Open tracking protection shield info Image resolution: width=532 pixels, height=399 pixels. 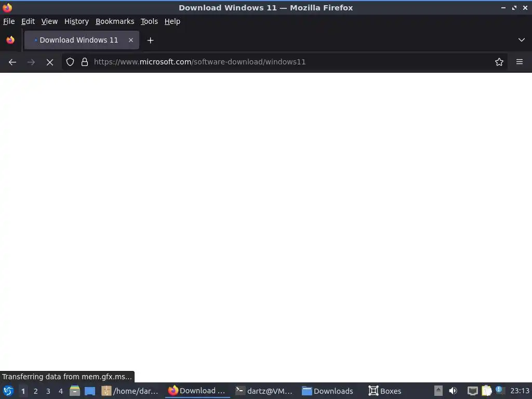(70, 62)
